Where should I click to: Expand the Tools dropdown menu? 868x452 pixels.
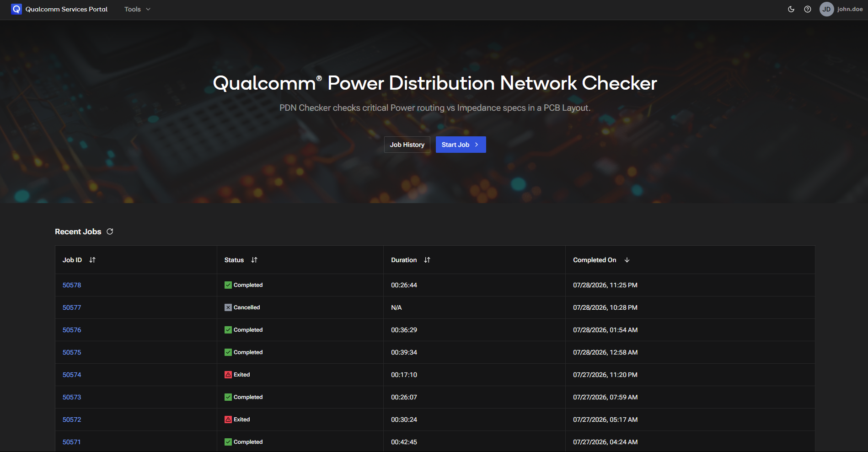click(x=137, y=9)
